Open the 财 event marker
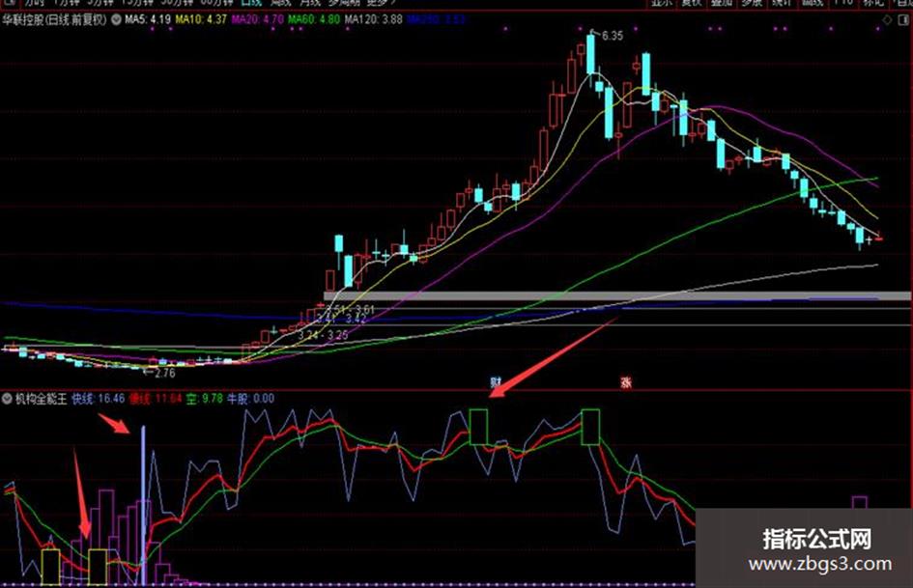 [496, 382]
